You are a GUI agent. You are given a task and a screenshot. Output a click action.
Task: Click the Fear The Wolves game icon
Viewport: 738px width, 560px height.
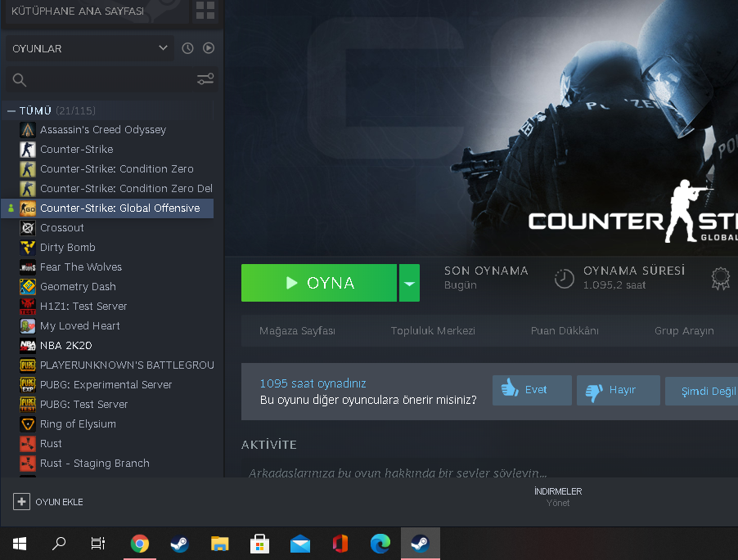28,267
